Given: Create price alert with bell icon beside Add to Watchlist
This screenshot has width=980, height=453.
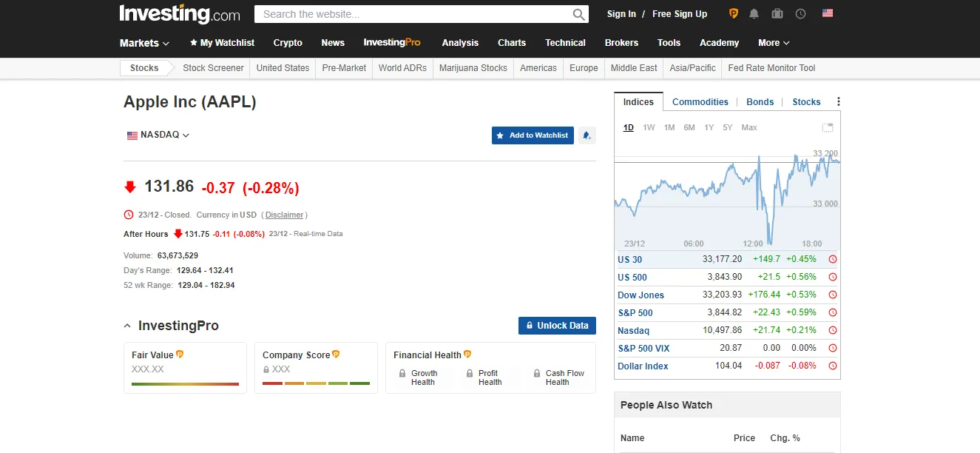Looking at the screenshot, I should (x=587, y=135).
